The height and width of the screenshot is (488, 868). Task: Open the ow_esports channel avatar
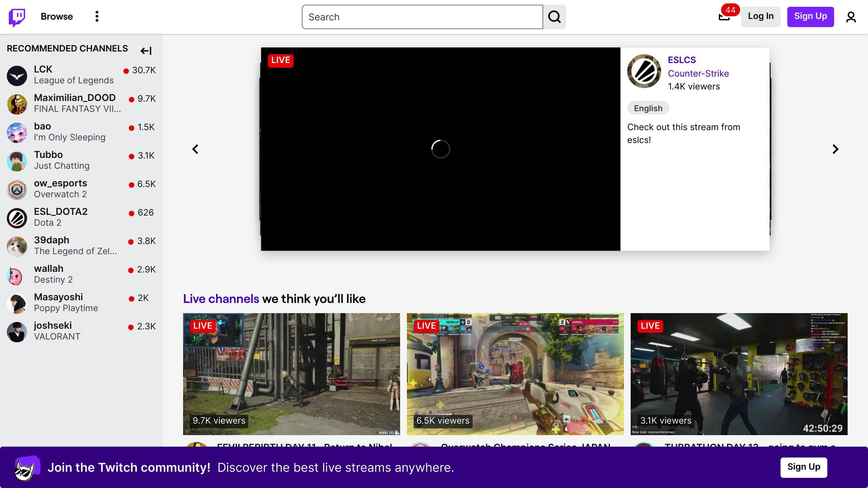click(x=17, y=189)
